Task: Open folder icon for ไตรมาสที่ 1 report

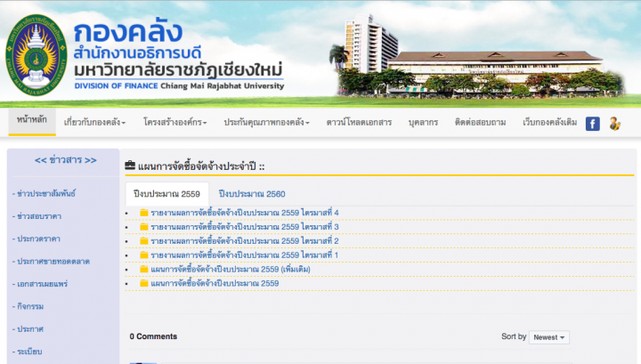Action: tap(144, 255)
